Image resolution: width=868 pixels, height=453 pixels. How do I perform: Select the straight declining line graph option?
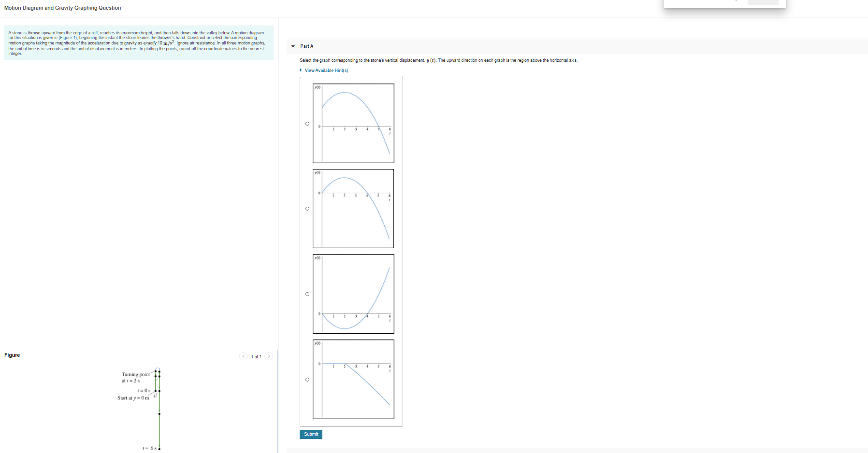click(307, 380)
